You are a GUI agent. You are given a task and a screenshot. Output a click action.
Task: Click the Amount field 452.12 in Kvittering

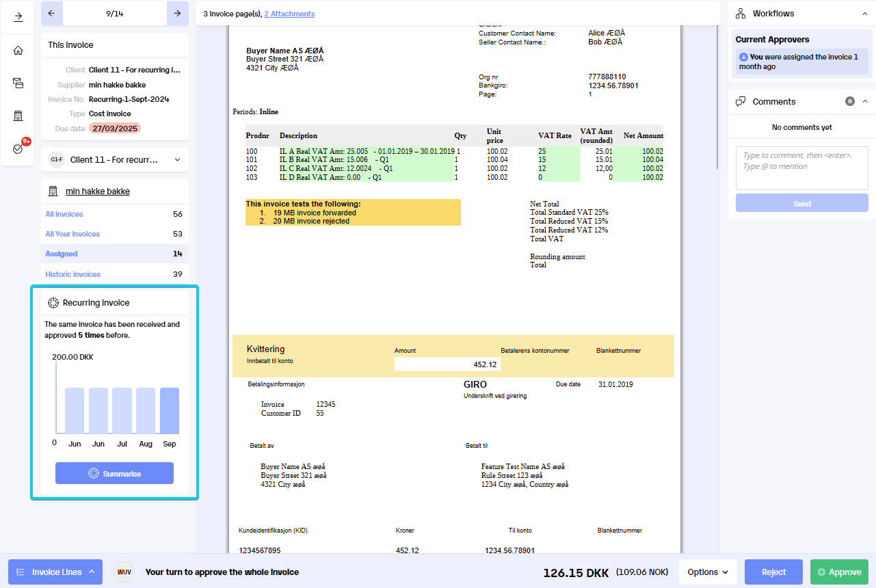point(447,364)
